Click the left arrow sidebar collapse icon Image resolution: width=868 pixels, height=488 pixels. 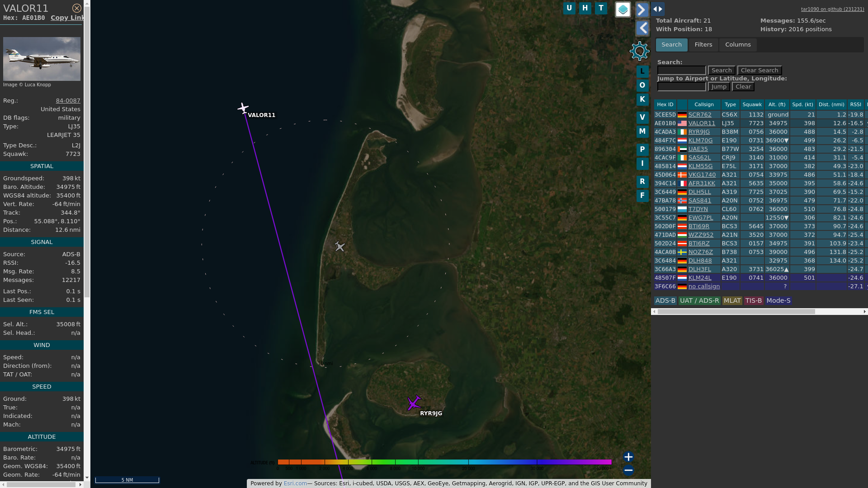[x=642, y=28]
